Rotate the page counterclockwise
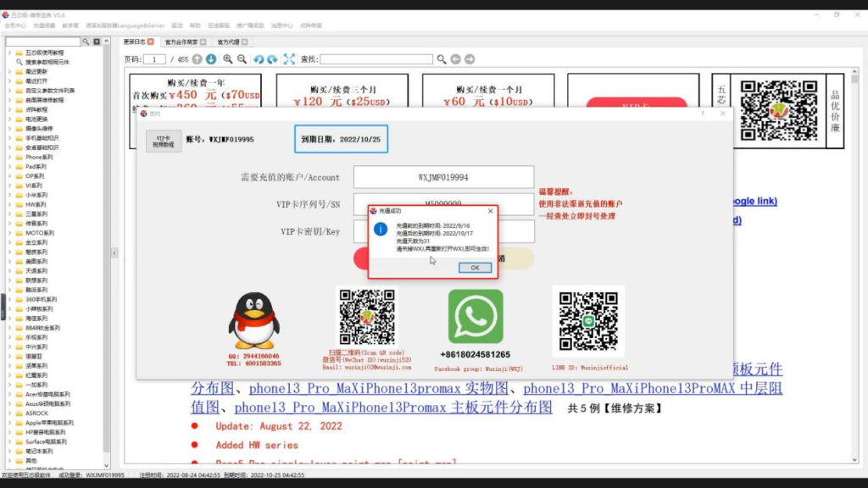The image size is (868, 488). pos(259,59)
